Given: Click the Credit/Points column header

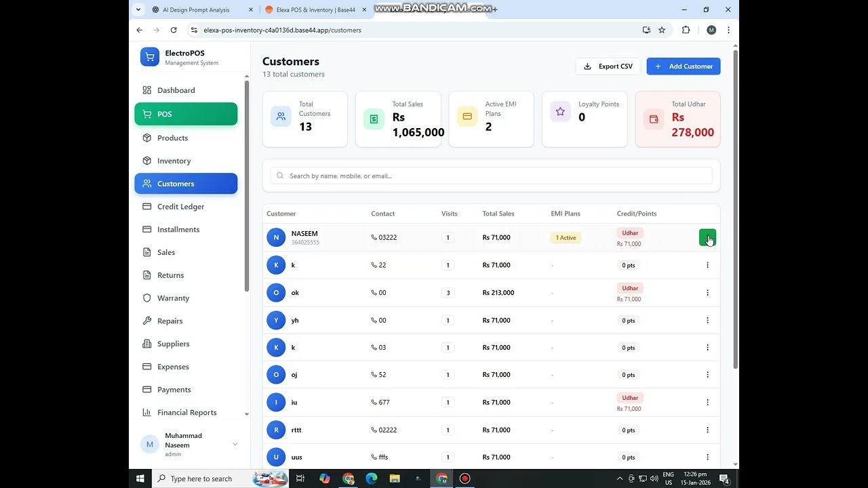Looking at the screenshot, I should click(x=637, y=213).
